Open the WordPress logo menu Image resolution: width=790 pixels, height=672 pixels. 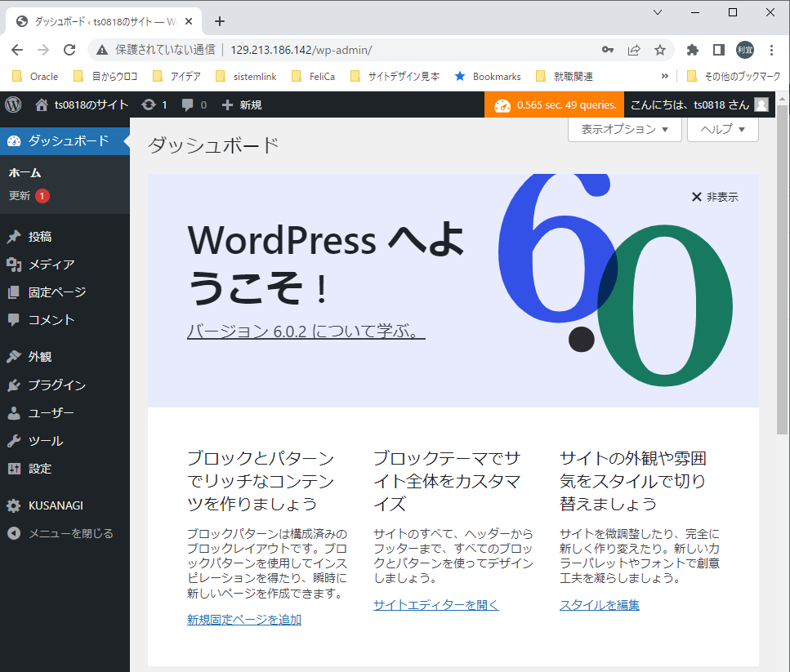point(13,105)
